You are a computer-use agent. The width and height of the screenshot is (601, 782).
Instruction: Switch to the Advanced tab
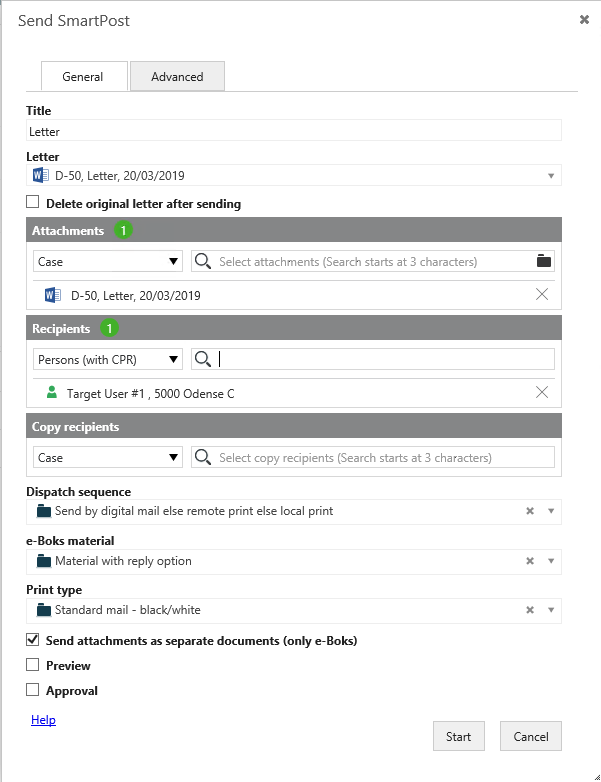point(177,77)
